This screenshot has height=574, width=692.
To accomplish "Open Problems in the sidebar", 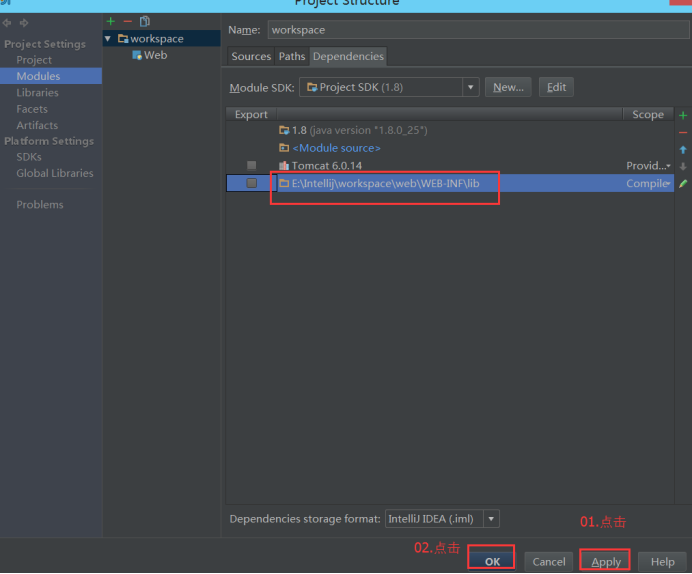I will [x=40, y=205].
